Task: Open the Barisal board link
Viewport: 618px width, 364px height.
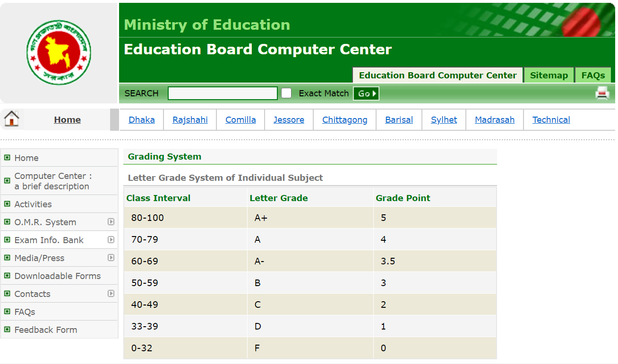Action: [399, 120]
